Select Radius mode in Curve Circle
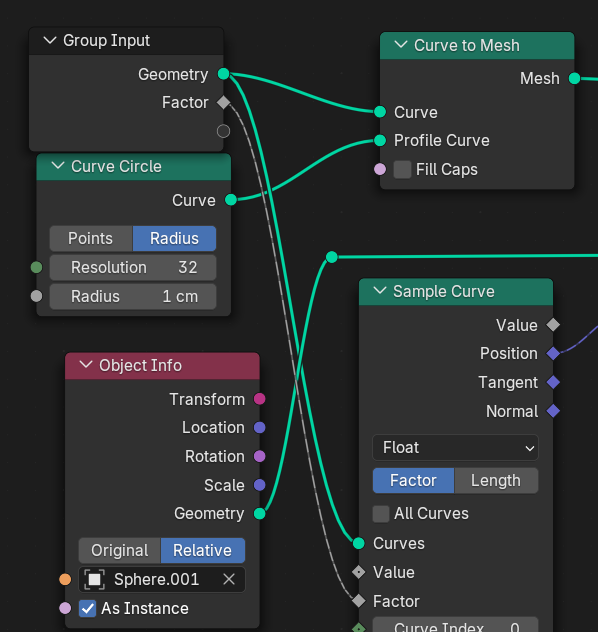Screen dimensions: 598x632 174,238
